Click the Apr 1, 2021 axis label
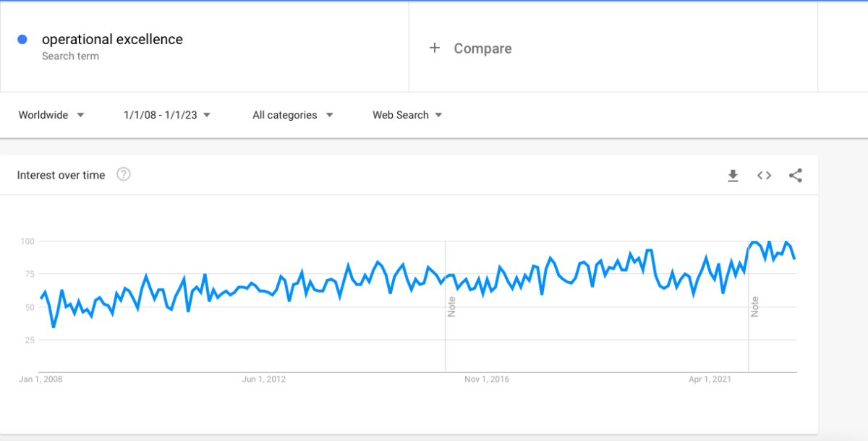Viewport: 868px width, 441px height. pyautogui.click(x=710, y=379)
